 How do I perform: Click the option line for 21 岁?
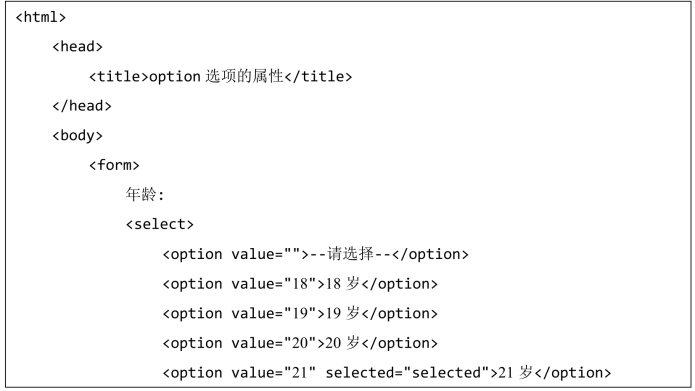click(387, 373)
